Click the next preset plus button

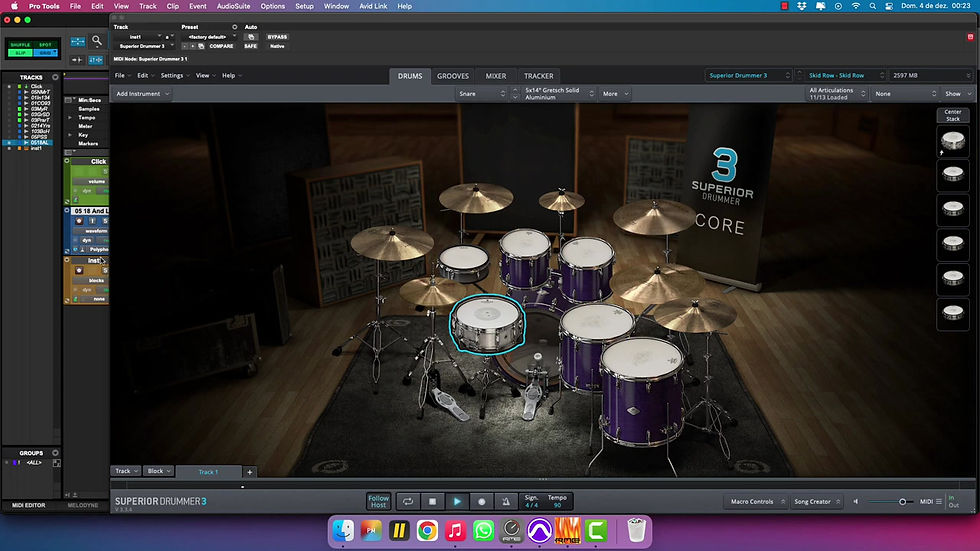click(193, 46)
